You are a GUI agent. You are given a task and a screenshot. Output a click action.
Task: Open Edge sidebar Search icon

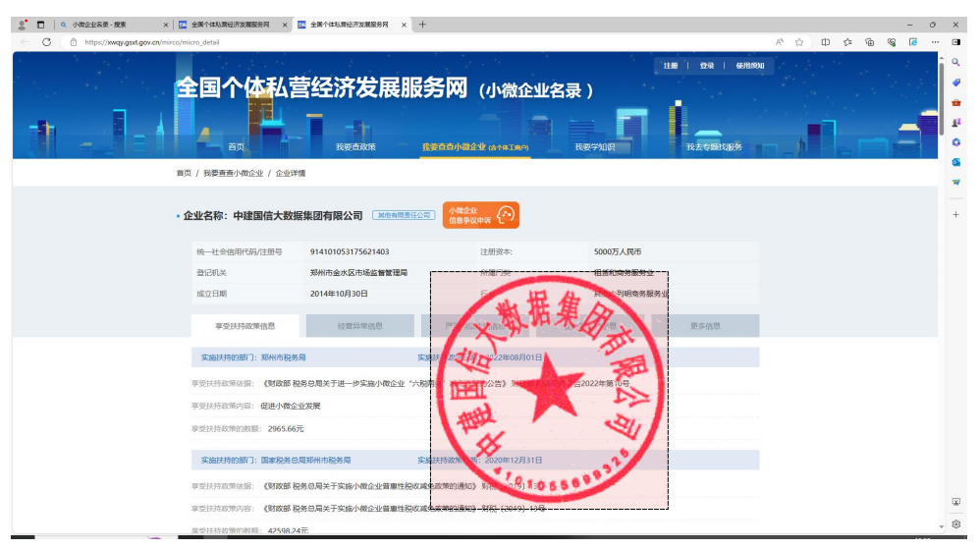click(956, 63)
